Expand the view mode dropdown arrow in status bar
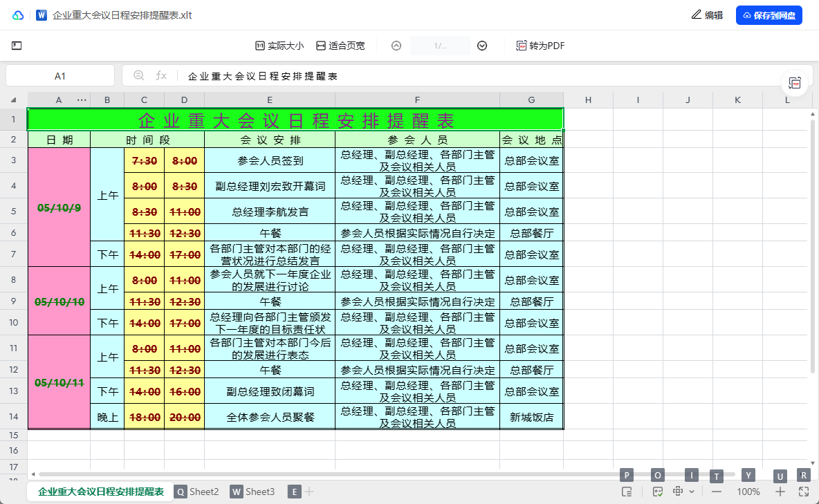Screen dimensions: 819x504 [692, 492]
